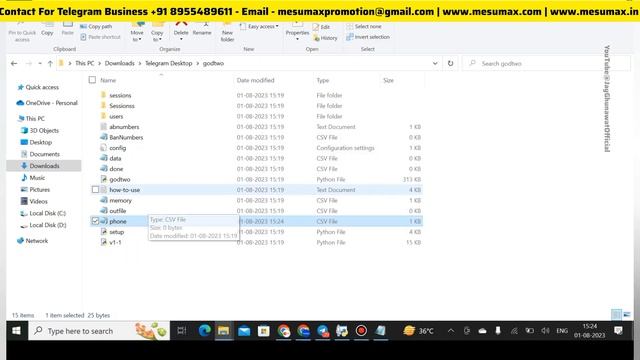Viewport: 640px width, 360px height.
Task: Select OneDrive - Personal in sidebar
Action: pyautogui.click(x=47, y=103)
